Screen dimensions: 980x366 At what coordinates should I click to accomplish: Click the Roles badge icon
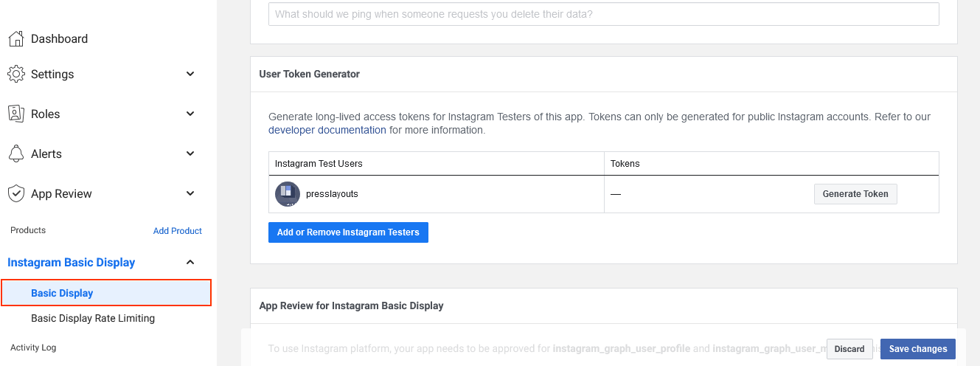[x=16, y=114]
